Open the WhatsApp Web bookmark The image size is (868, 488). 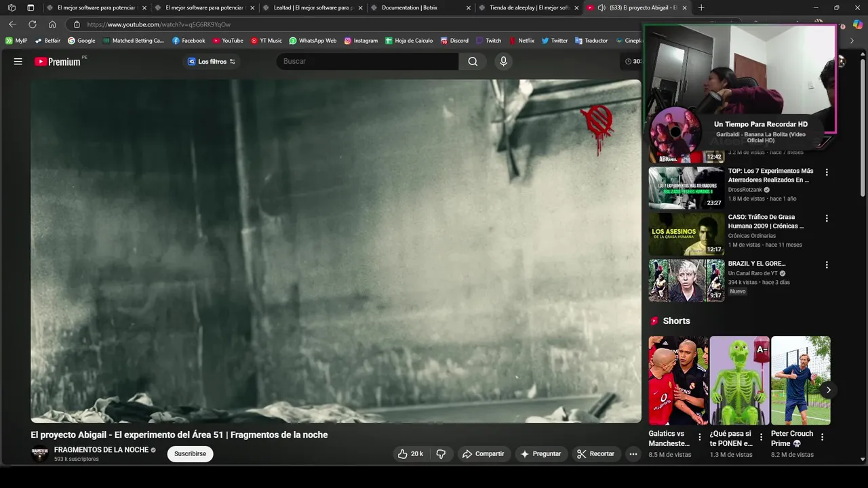tap(313, 41)
